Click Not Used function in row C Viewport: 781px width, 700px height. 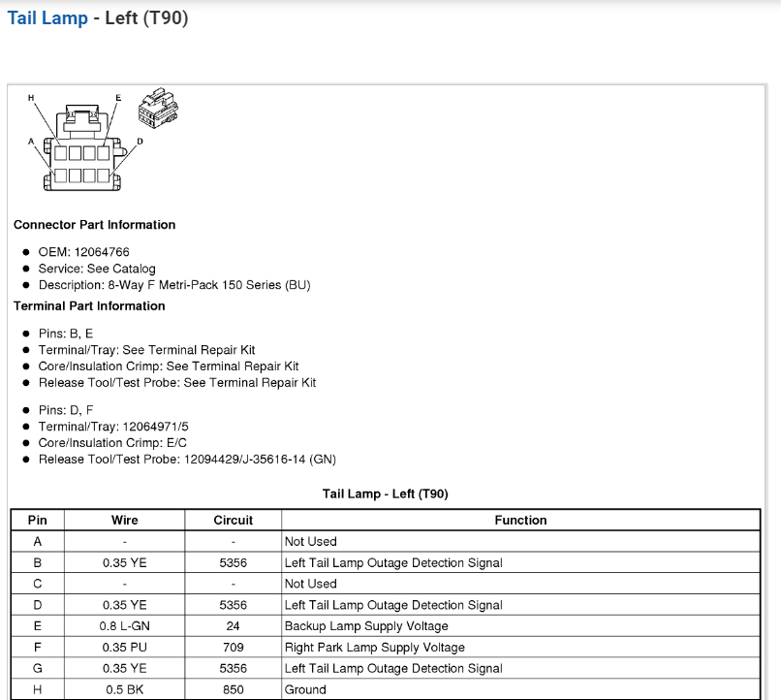tap(520, 584)
